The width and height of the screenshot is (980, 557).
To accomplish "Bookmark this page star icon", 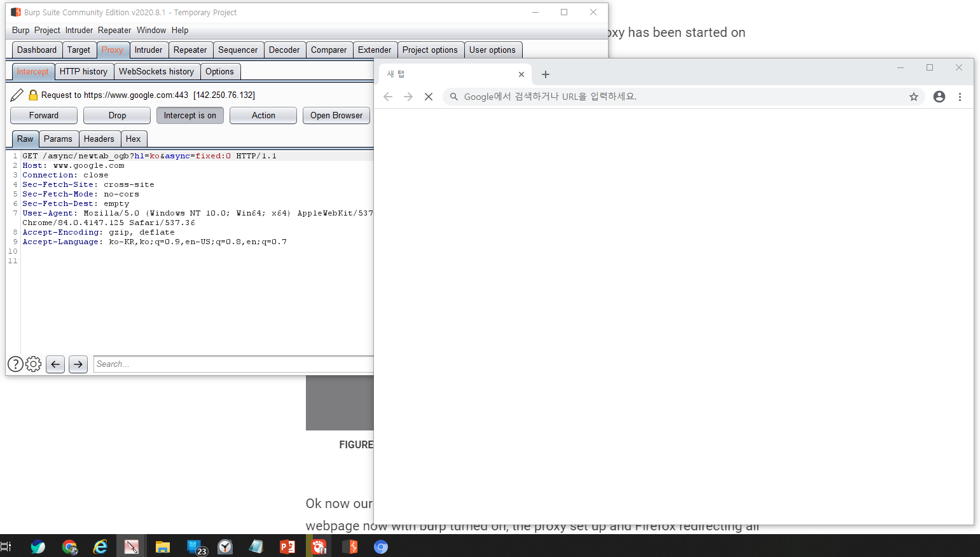I will (914, 97).
